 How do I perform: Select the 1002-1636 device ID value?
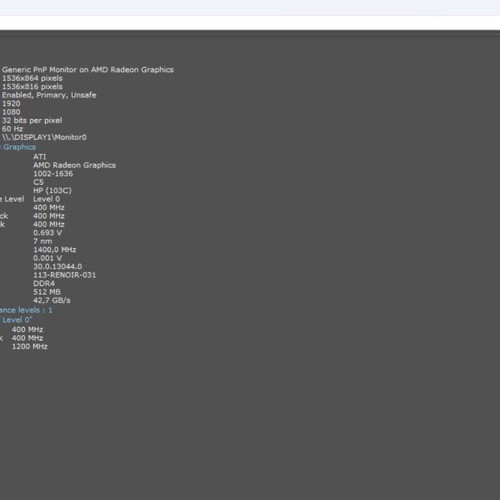[x=53, y=174]
